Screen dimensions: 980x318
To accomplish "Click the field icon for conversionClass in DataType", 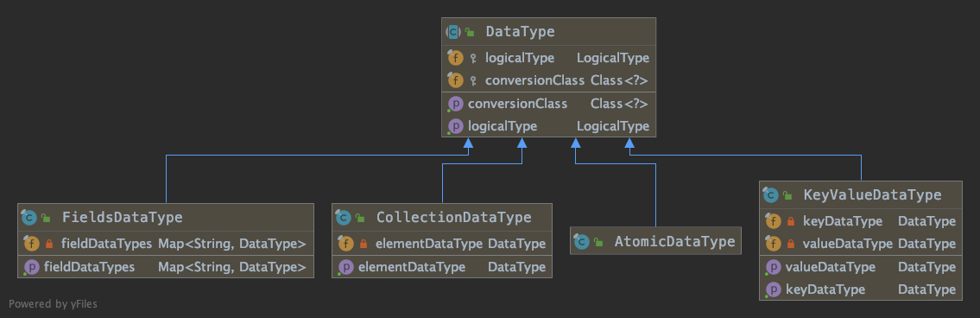I will click(x=455, y=80).
